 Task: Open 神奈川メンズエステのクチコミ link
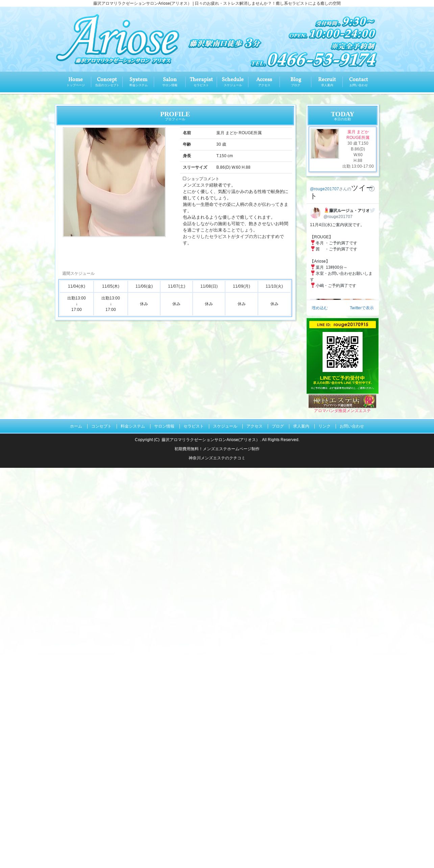[217, 458]
